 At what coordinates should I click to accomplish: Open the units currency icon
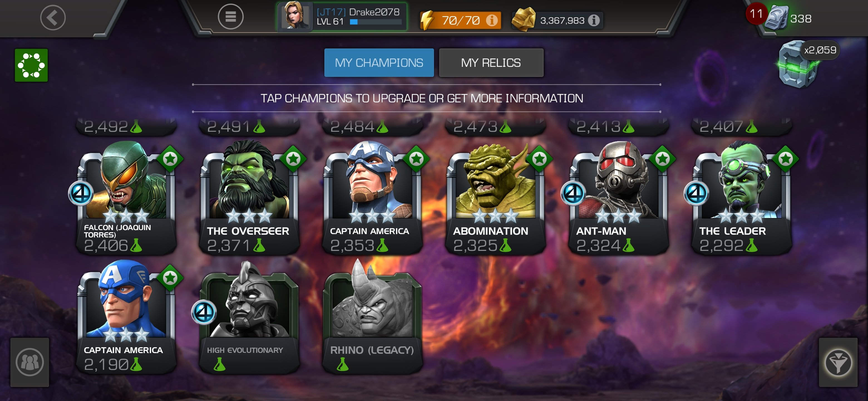[x=777, y=18]
